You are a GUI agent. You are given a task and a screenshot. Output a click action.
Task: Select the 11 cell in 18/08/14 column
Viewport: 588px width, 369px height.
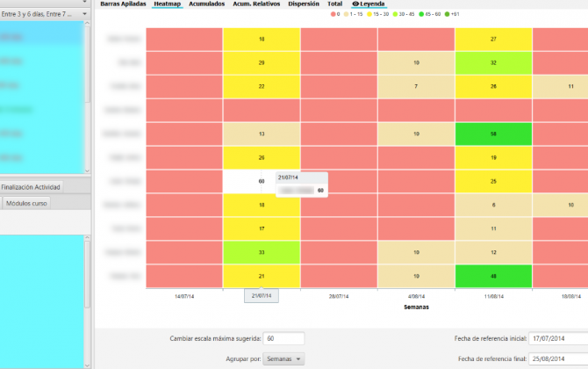pos(560,86)
